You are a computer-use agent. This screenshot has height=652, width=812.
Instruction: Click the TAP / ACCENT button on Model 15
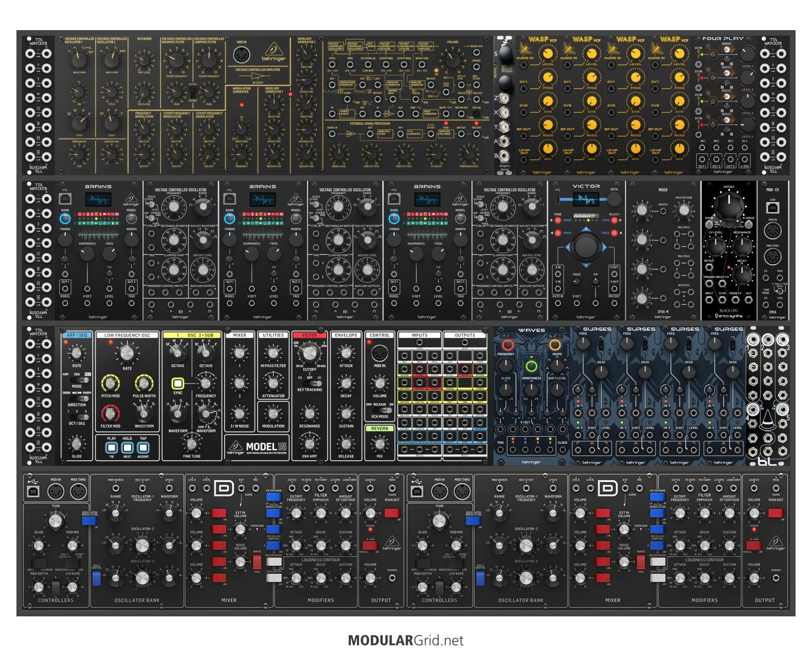coord(143,447)
